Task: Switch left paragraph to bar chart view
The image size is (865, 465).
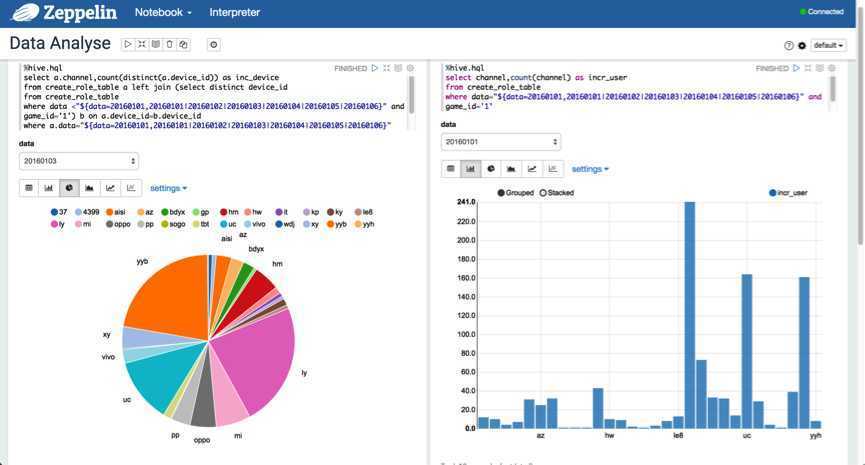Action: (49, 188)
